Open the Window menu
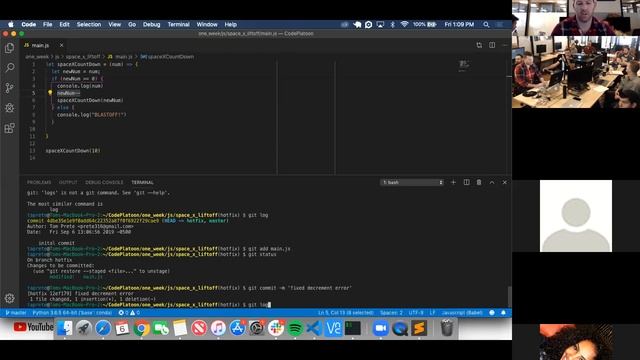 (x=207, y=24)
